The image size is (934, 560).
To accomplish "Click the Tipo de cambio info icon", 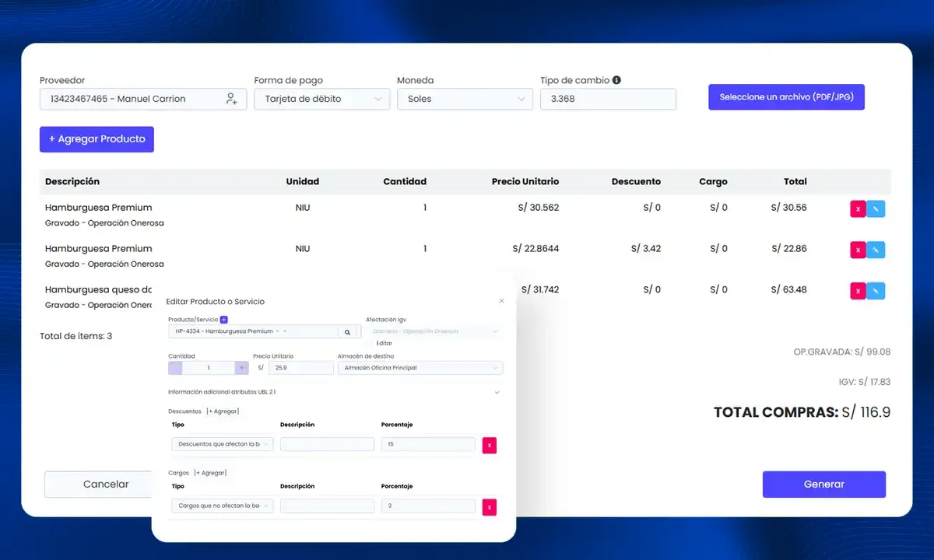I will click(x=616, y=80).
